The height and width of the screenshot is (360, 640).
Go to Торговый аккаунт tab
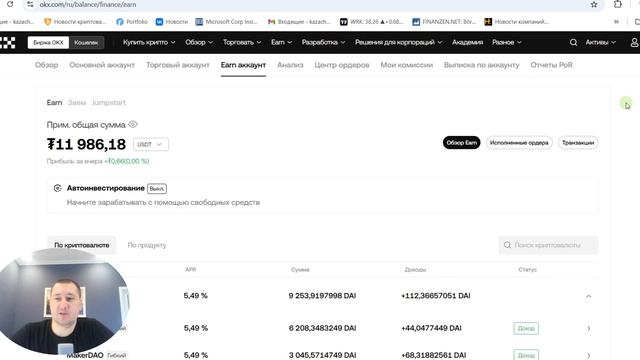(178, 65)
